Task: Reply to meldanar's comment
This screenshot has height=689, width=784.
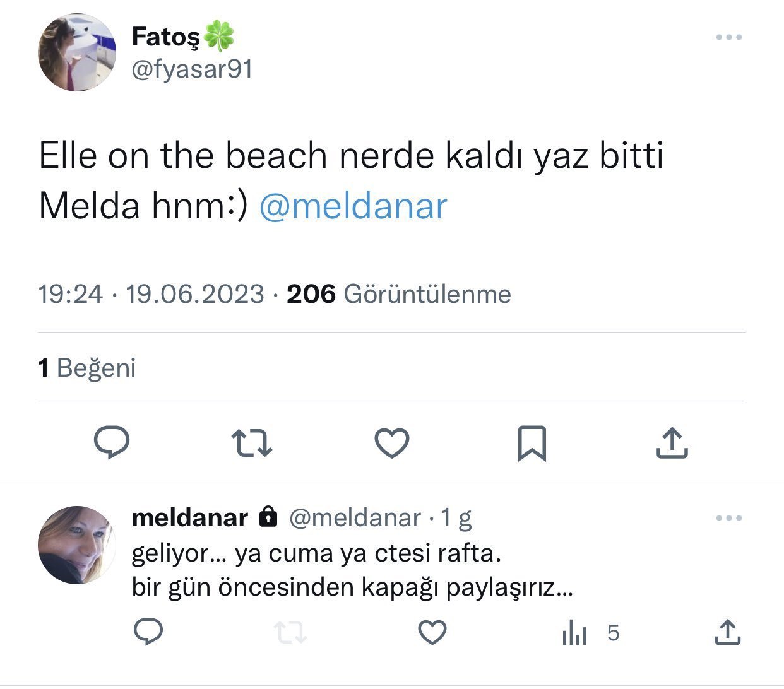Action: [x=148, y=632]
